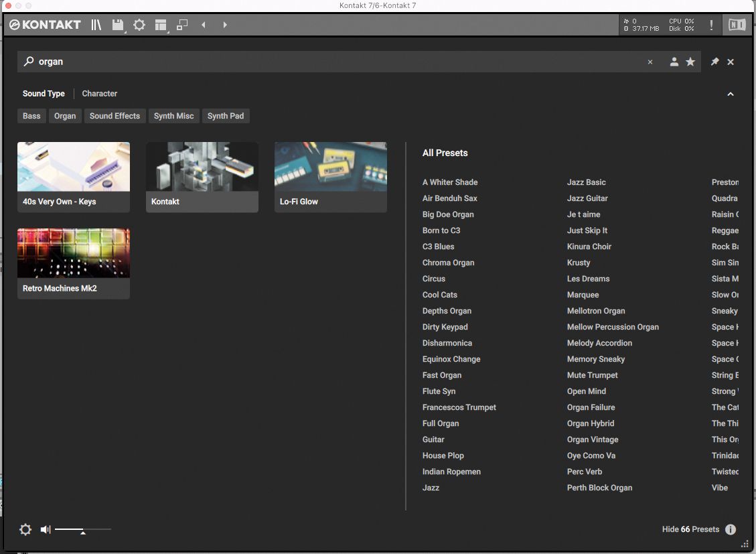This screenshot has height=554, width=756.
Task: Click the exclamation warning icon in the header
Action: click(711, 25)
